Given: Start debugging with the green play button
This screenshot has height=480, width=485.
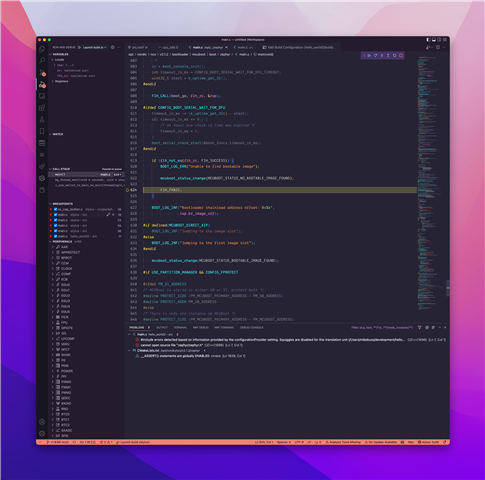Looking at the screenshot, I should pos(79,47).
